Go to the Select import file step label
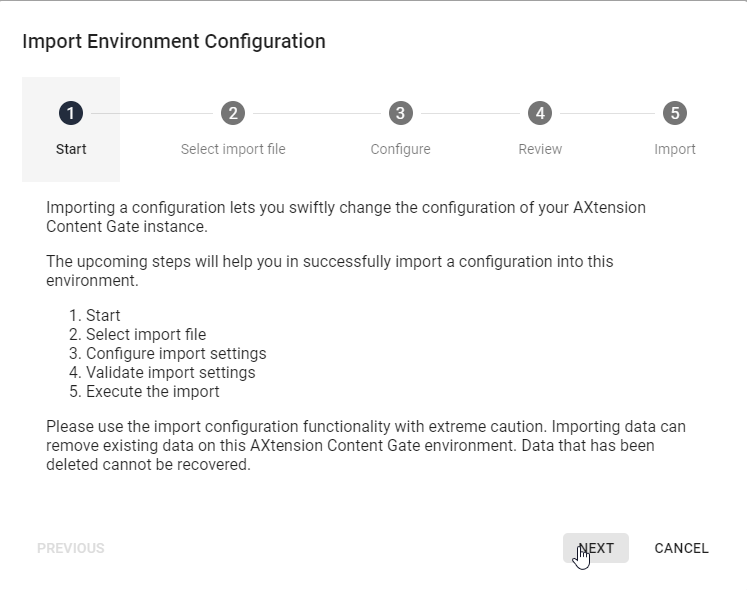Screen dimensions: 747x590 click(233, 149)
